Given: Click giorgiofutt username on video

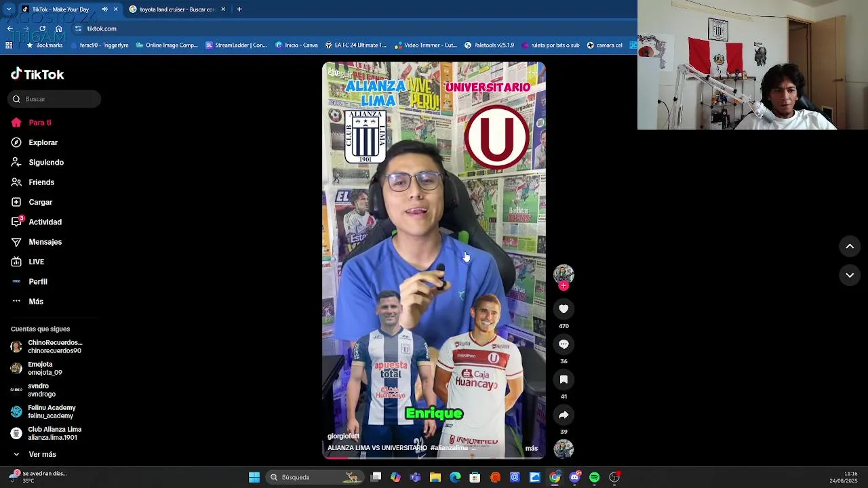Looking at the screenshot, I should (x=343, y=436).
